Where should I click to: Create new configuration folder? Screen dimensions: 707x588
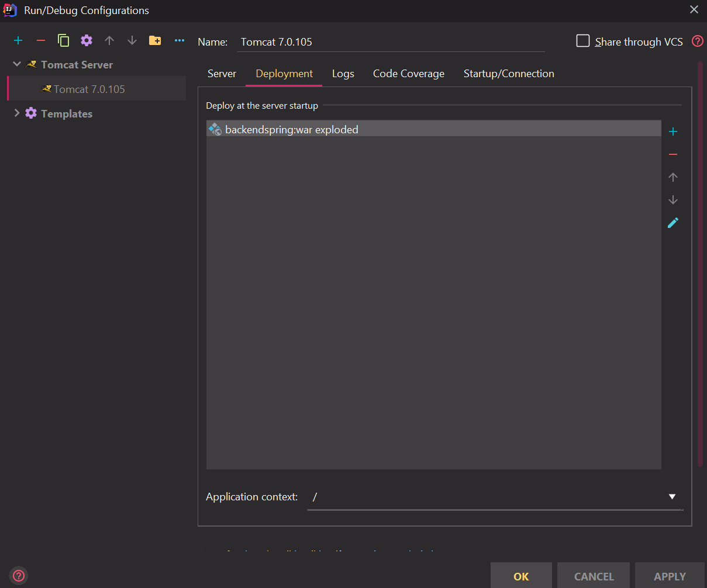pyautogui.click(x=155, y=40)
